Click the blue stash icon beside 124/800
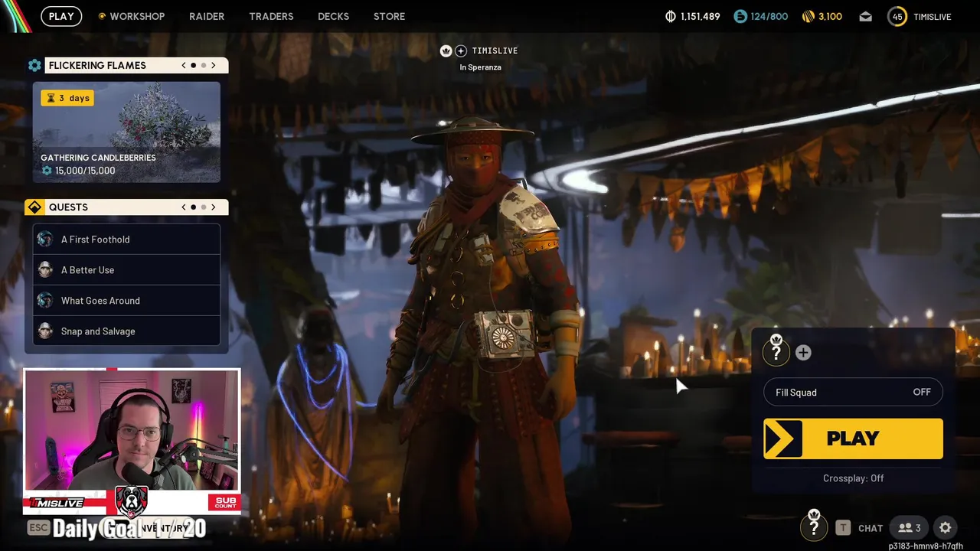 click(740, 16)
